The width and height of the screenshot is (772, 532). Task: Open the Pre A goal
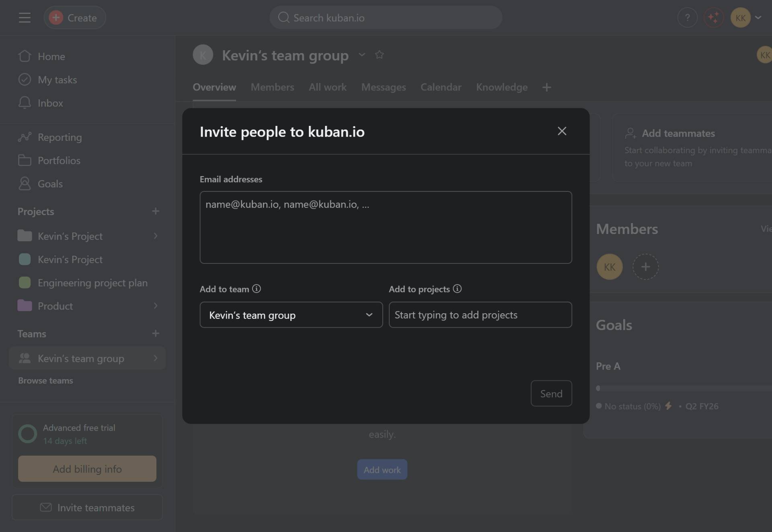[x=608, y=366]
